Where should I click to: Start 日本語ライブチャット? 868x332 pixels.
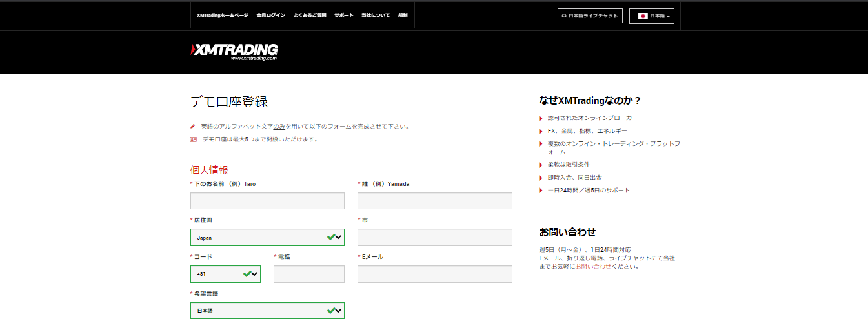tap(589, 16)
